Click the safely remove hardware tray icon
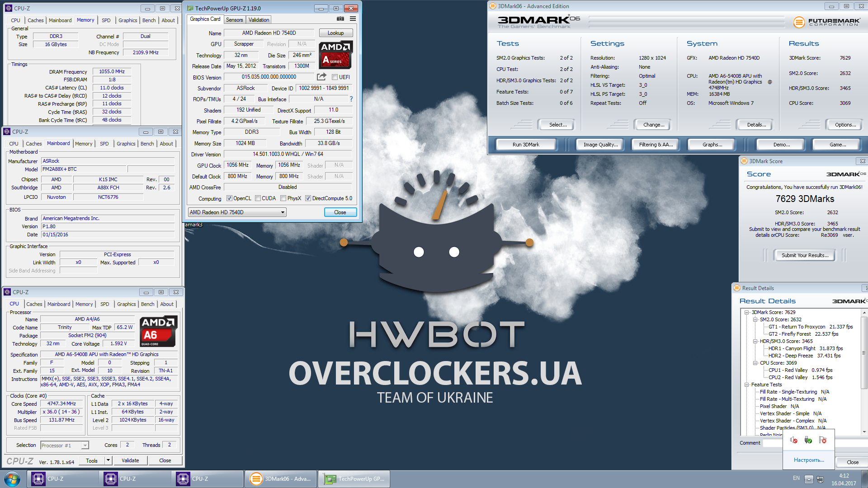The height and width of the screenshot is (488, 868). (x=808, y=440)
